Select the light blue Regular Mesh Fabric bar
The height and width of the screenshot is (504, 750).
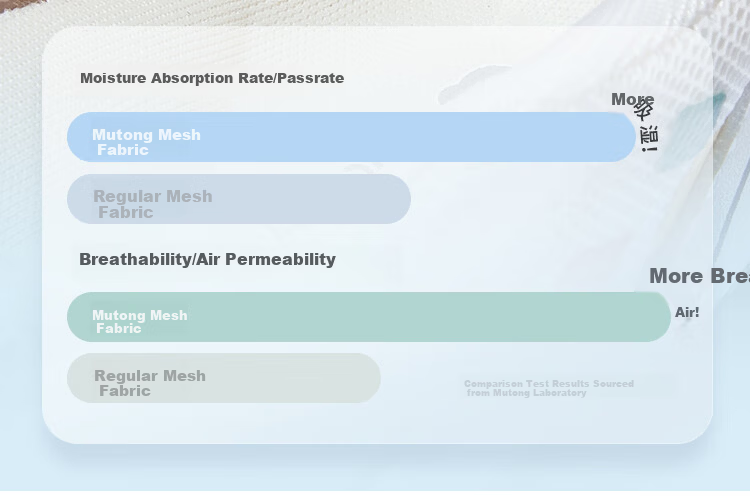point(239,199)
